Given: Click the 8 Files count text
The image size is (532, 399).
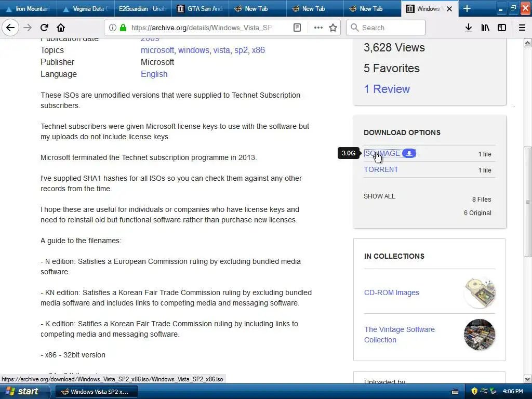Looking at the screenshot, I should click(x=482, y=199).
